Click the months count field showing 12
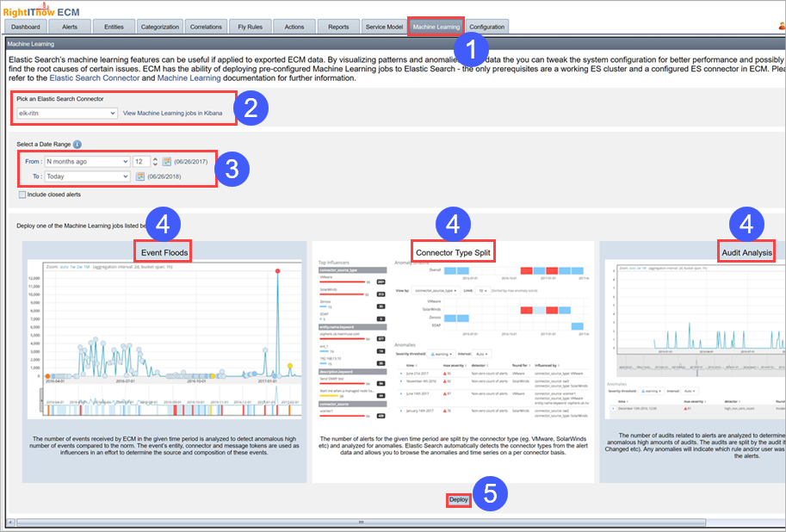The width and height of the screenshot is (786, 532). [x=141, y=162]
